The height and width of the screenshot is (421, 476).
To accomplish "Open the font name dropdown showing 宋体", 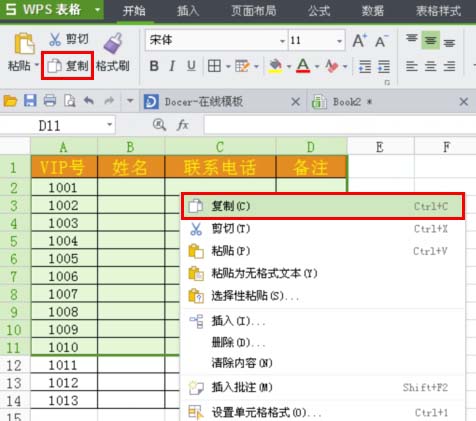I will [x=216, y=40].
